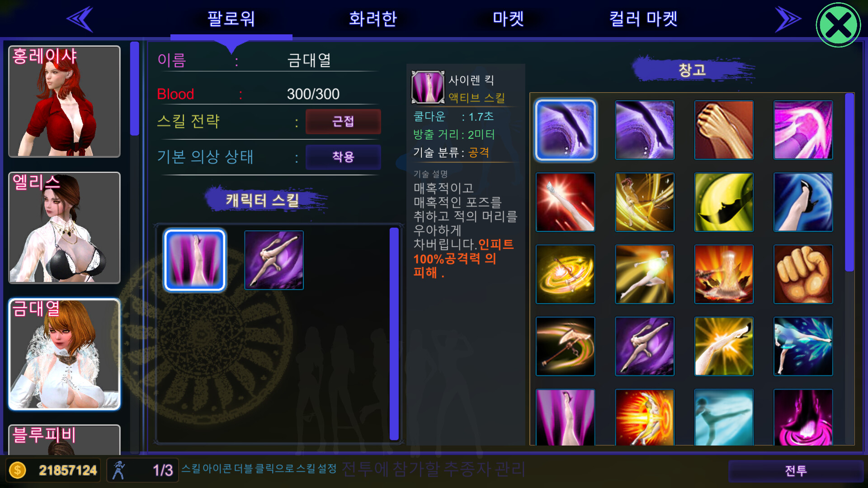Select the 홍레이샤 follower portrait
This screenshot has height=488, width=868.
pyautogui.click(x=65, y=102)
